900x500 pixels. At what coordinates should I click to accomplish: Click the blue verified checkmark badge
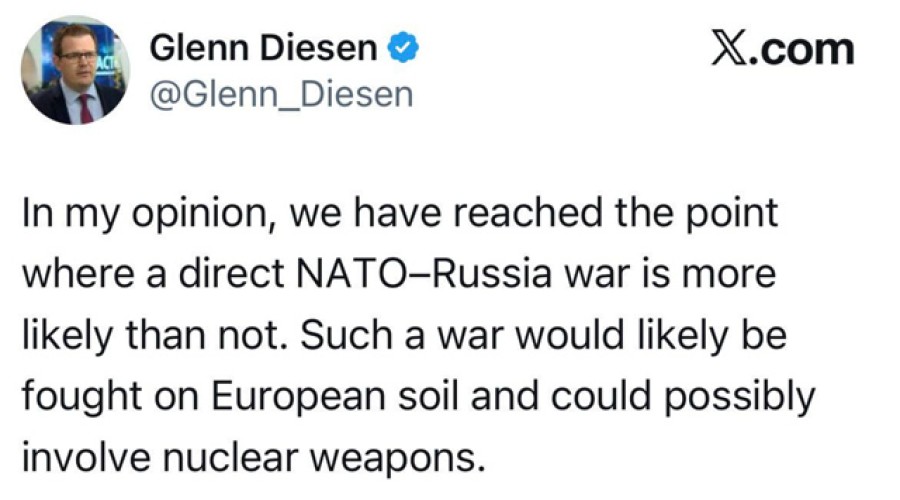[x=402, y=48]
